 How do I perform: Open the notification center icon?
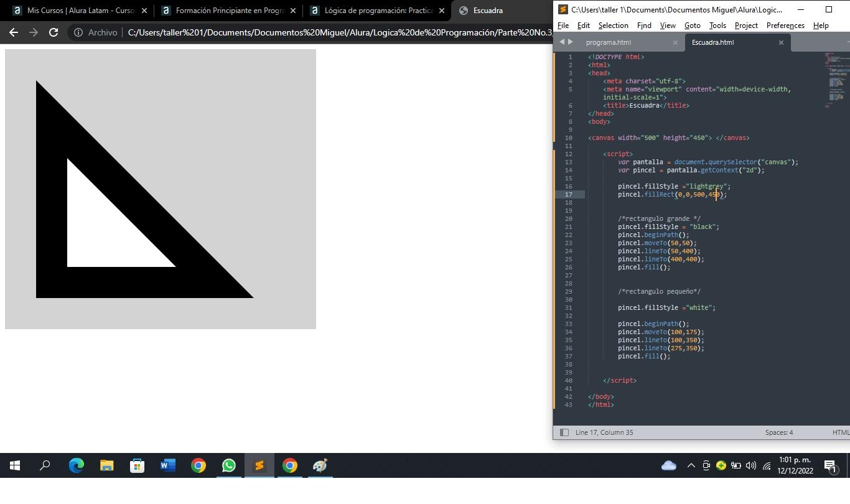click(x=830, y=466)
